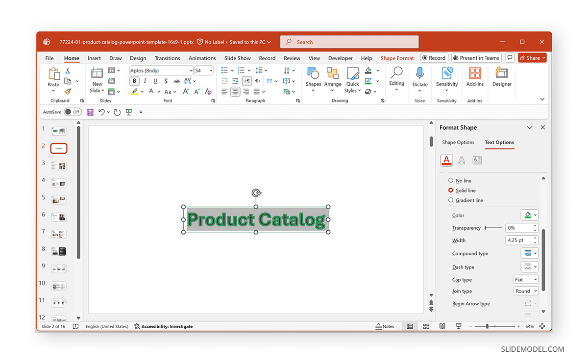Expand the Join type dropdown
Image resolution: width=588 pixels, height=364 pixels.
click(x=526, y=291)
